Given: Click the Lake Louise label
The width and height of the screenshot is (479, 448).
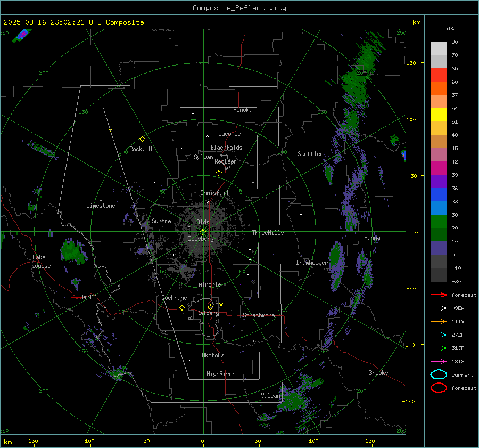Looking at the screenshot, I should coord(41,262).
